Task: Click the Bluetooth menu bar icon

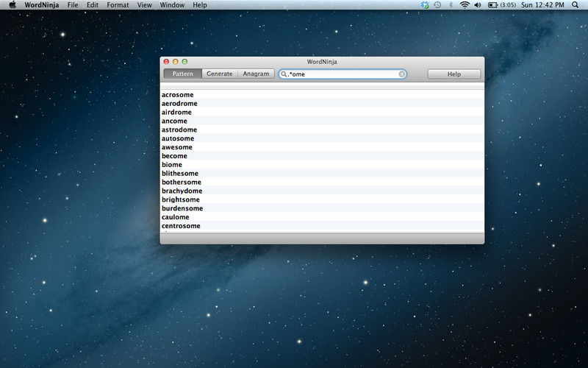Action: [x=451, y=5]
